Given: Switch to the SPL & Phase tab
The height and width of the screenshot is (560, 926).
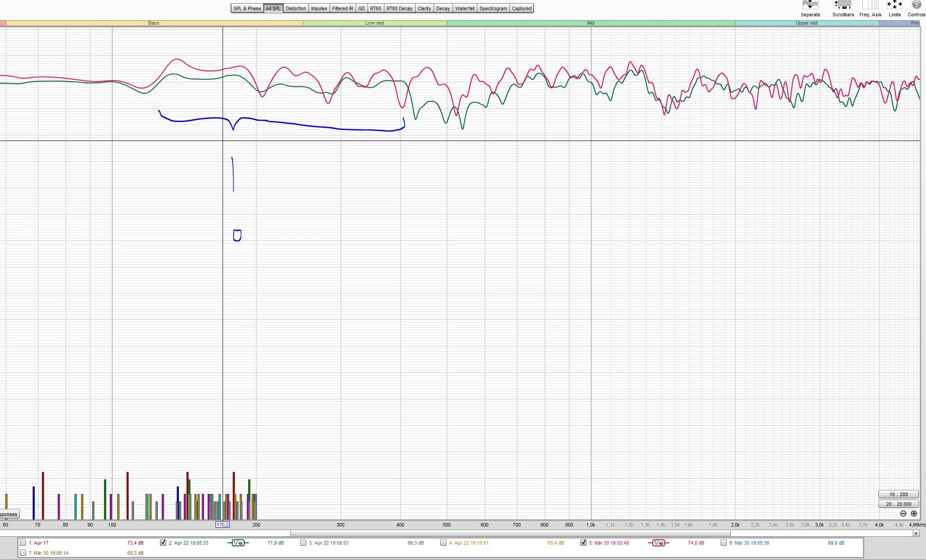Looking at the screenshot, I should pos(247,8).
